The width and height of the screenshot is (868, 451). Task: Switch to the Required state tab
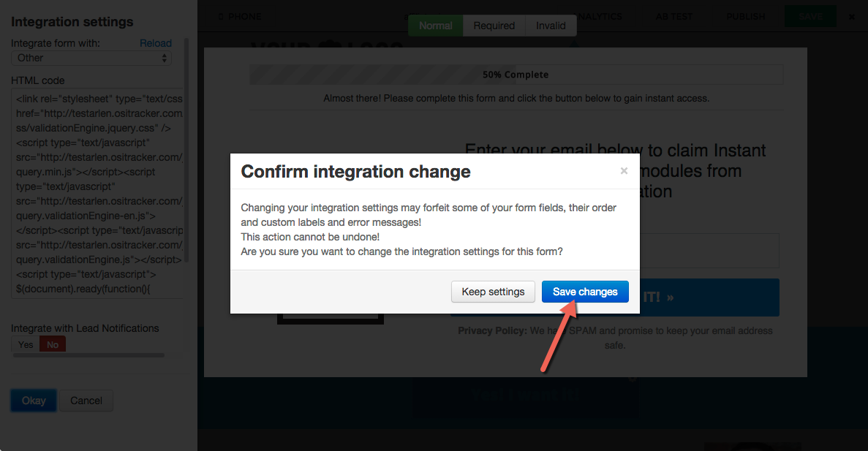[x=494, y=26]
